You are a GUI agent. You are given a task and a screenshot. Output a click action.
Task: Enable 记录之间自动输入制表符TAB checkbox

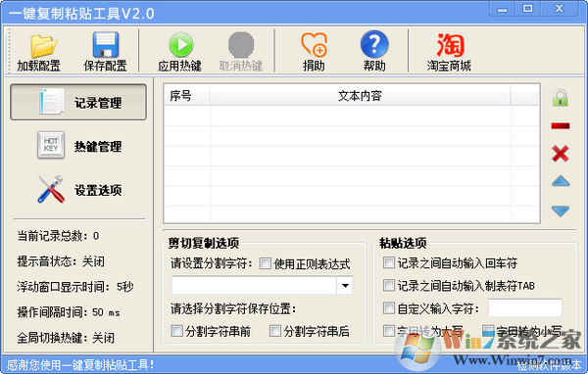pos(389,285)
